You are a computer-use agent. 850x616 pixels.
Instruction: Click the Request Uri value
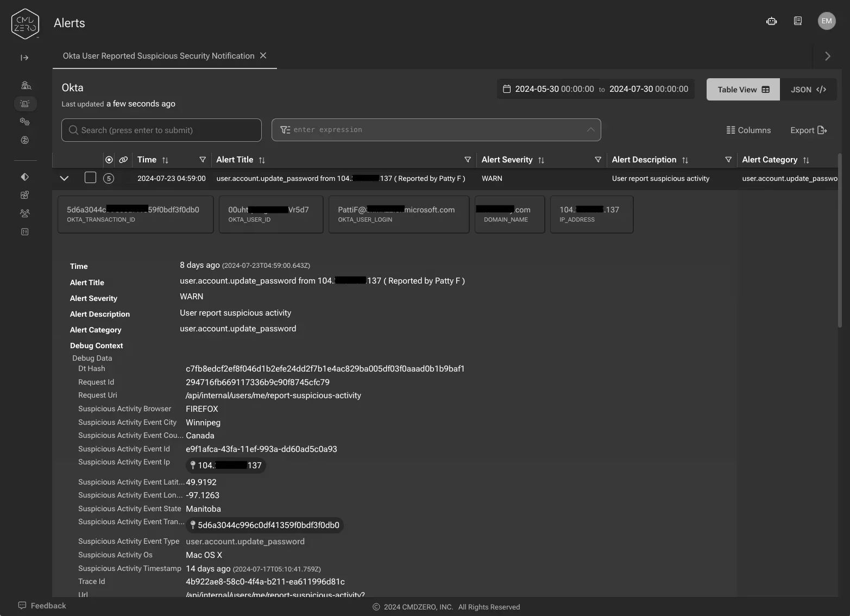[273, 395]
